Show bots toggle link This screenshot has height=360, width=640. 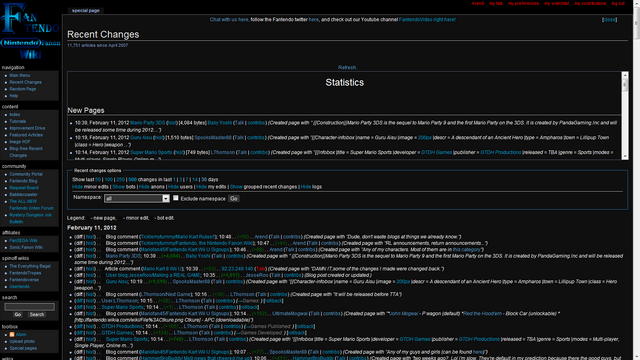tap(118, 187)
